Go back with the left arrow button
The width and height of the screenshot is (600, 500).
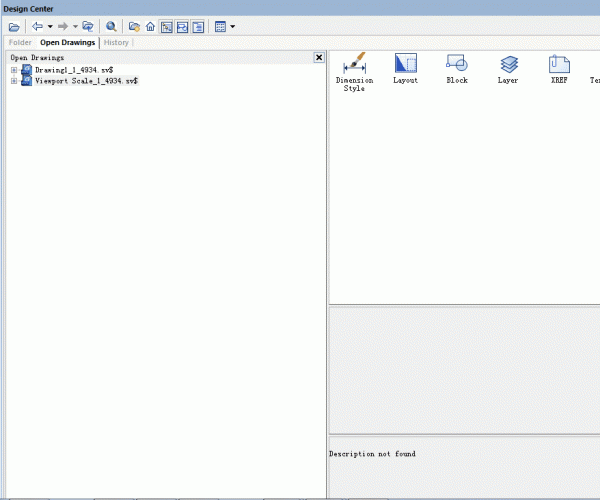[x=37, y=26]
